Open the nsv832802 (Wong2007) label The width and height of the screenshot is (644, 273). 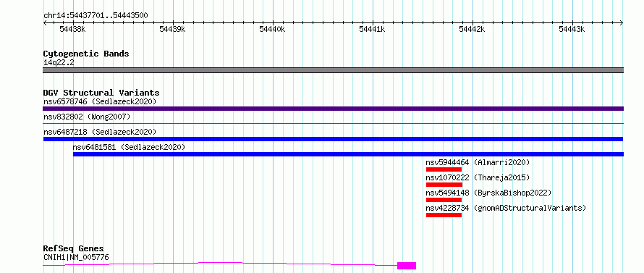point(87,117)
